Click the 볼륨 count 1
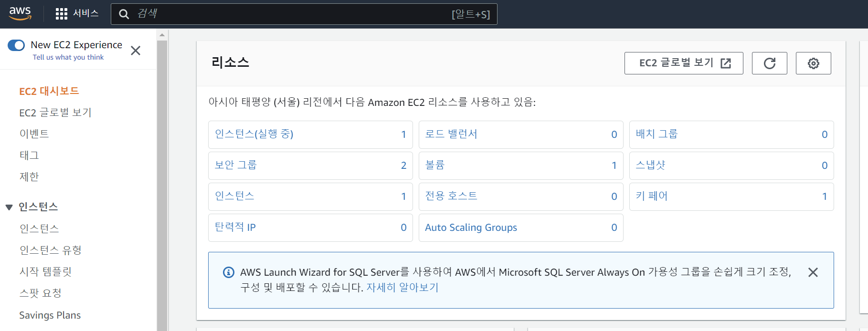 click(x=614, y=165)
